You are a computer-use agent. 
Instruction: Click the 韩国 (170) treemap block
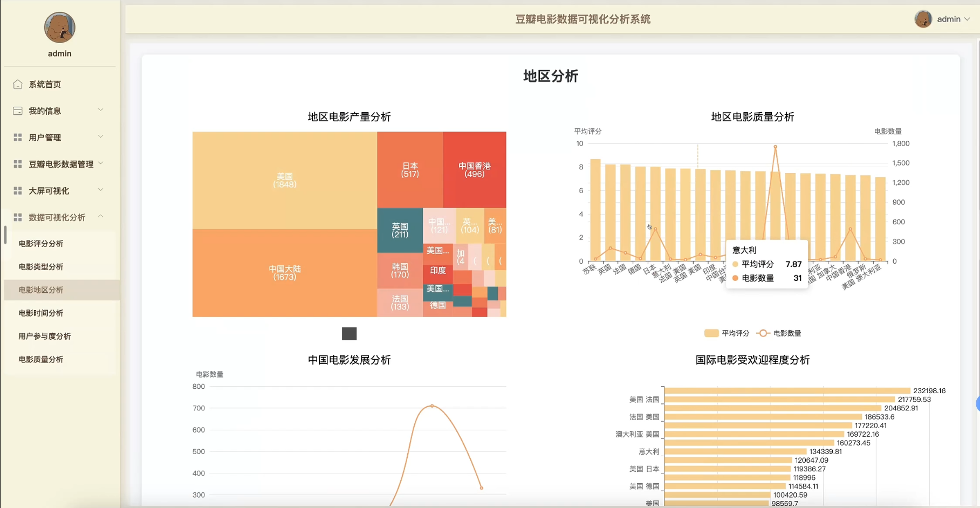click(400, 271)
